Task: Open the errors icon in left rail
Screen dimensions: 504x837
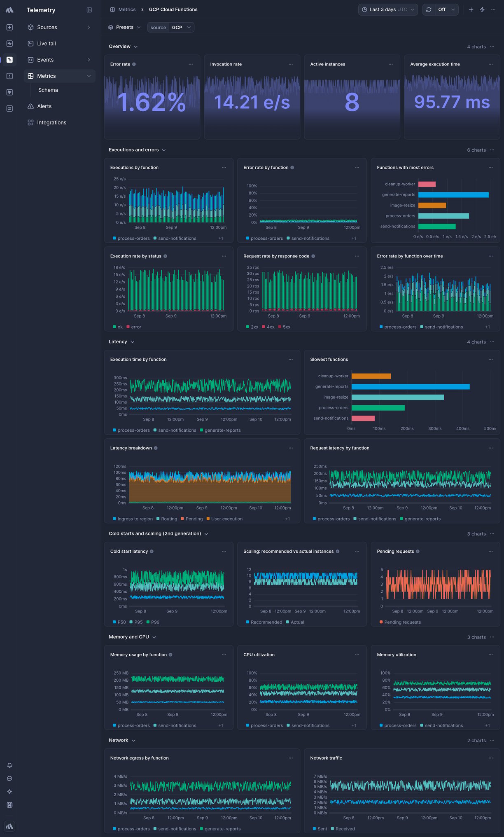Action: click(x=9, y=76)
